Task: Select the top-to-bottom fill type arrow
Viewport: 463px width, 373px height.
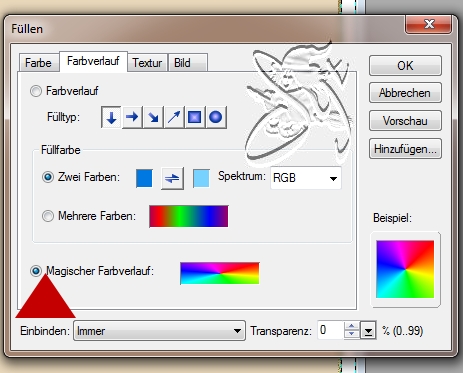Action: (x=111, y=117)
